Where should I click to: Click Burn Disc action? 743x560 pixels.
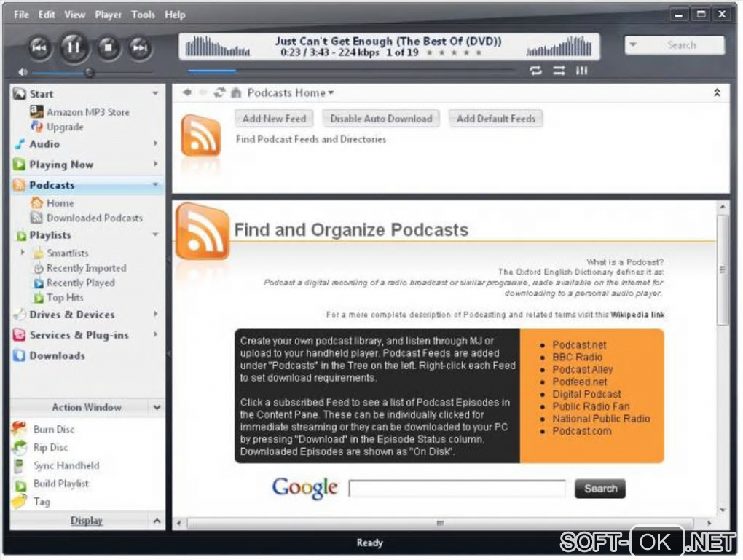(x=54, y=429)
